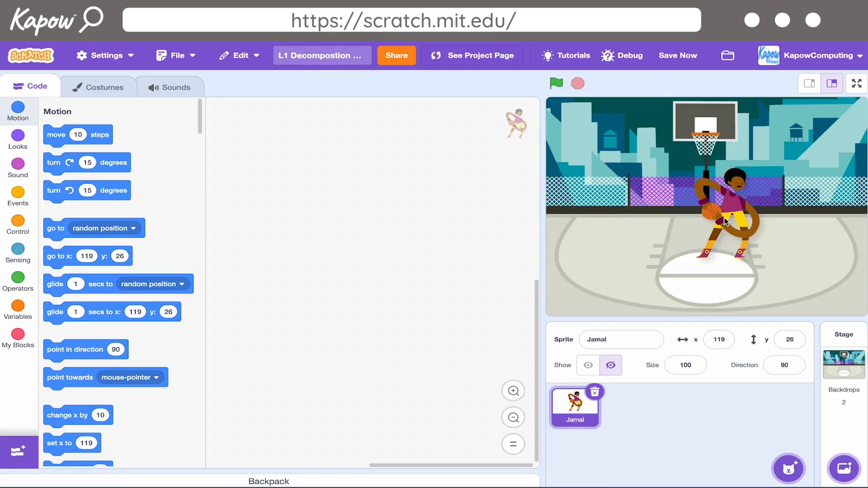Show the sprite using the eye icon
The width and height of the screenshot is (868, 488).
[x=588, y=365]
